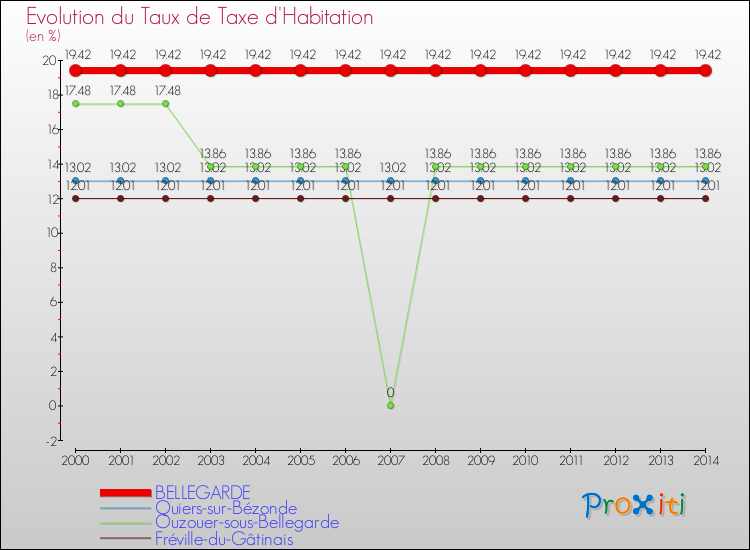The width and height of the screenshot is (750, 550).
Task: Click the y-axis label 20
Action: pyautogui.click(x=49, y=61)
